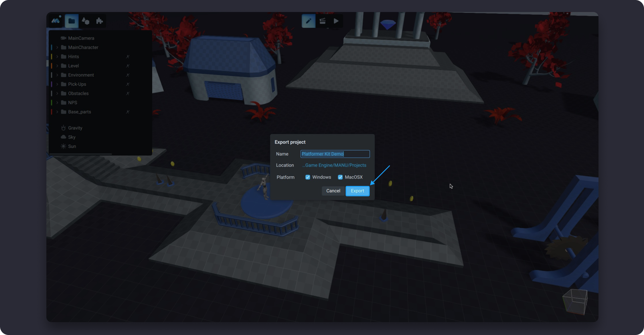Screen dimensions: 644x335
Task: Expand the MainCharacter folder chevron
Action: [x=57, y=47]
